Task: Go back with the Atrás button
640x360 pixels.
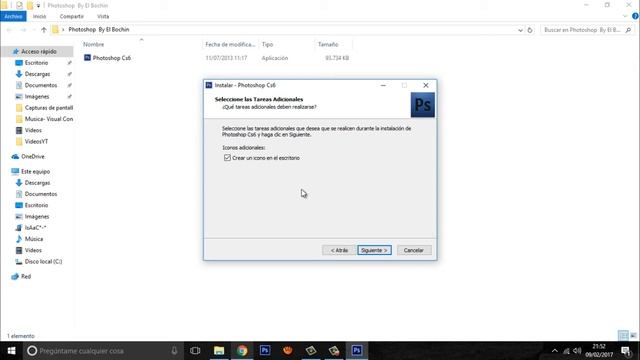Action: (x=339, y=250)
